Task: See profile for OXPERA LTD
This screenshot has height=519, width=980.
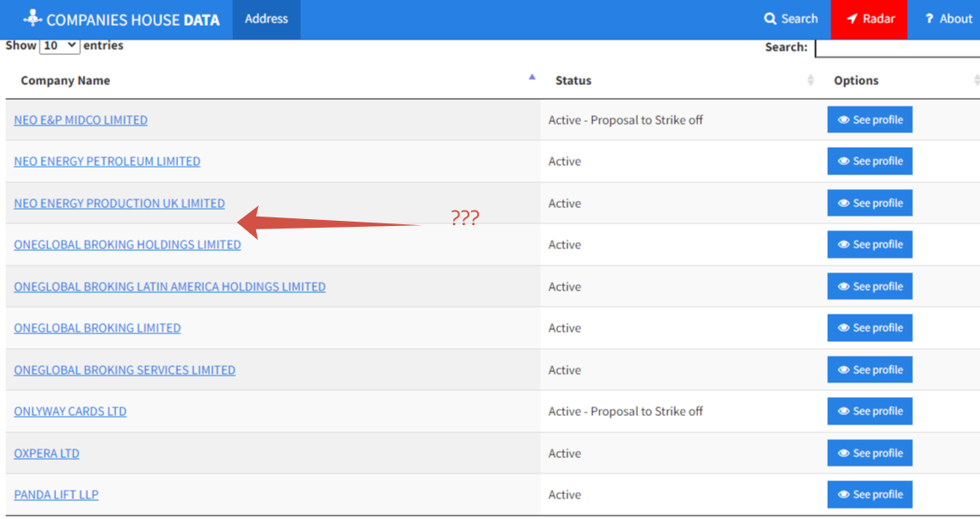Action: (869, 453)
